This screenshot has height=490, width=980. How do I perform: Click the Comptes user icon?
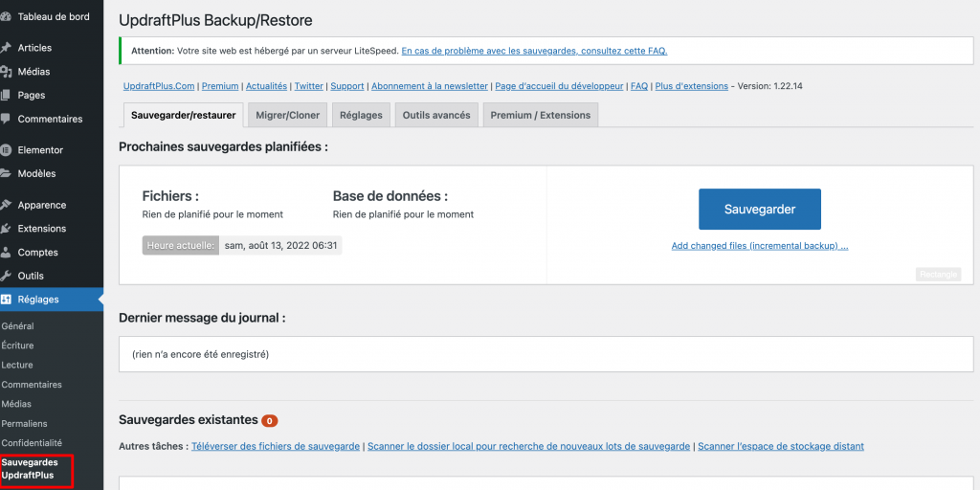point(6,253)
